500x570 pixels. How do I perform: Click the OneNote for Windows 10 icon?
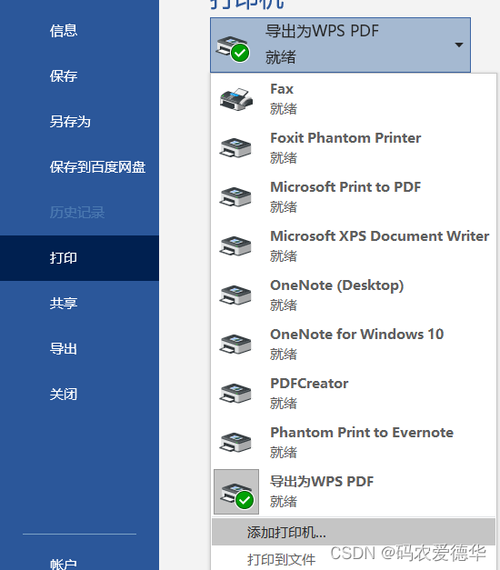[236, 344]
